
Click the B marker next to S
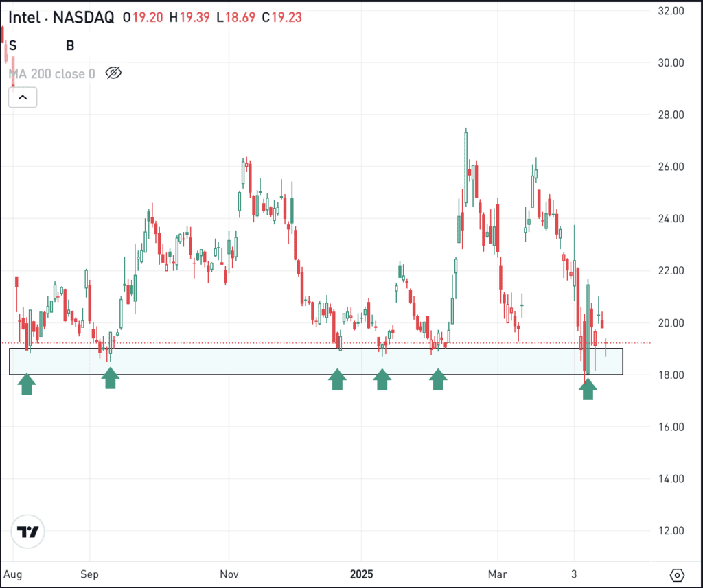tap(70, 45)
